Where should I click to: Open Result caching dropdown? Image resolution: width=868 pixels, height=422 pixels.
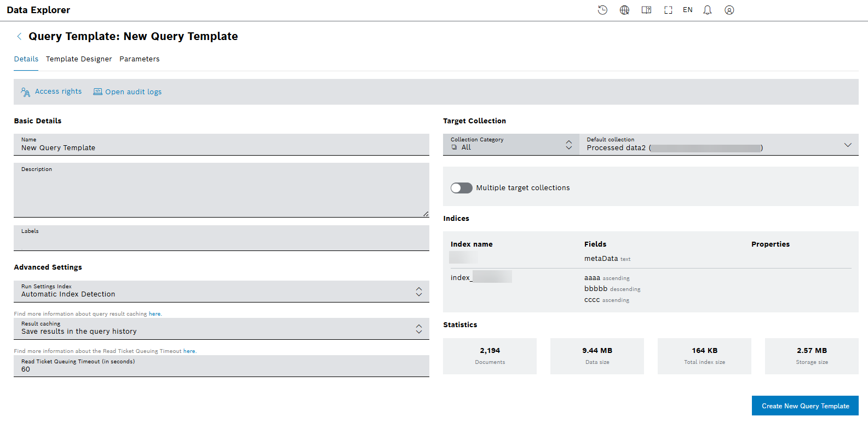[x=221, y=328]
